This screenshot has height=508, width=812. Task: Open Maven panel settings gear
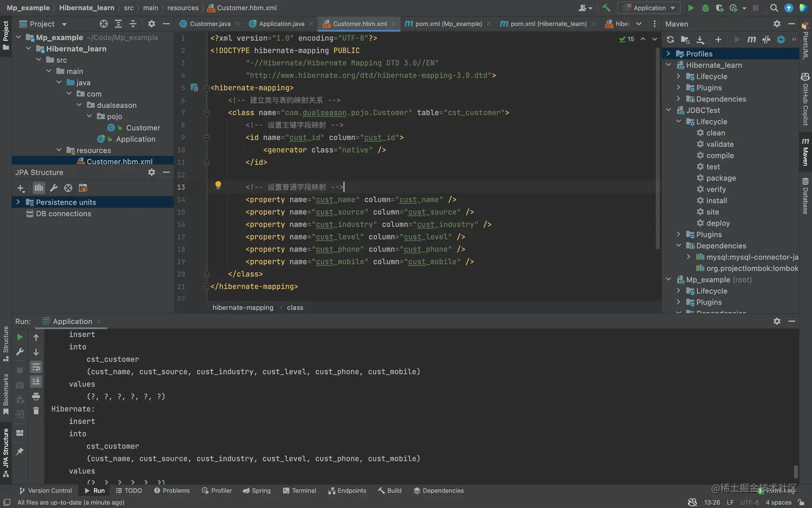click(777, 24)
